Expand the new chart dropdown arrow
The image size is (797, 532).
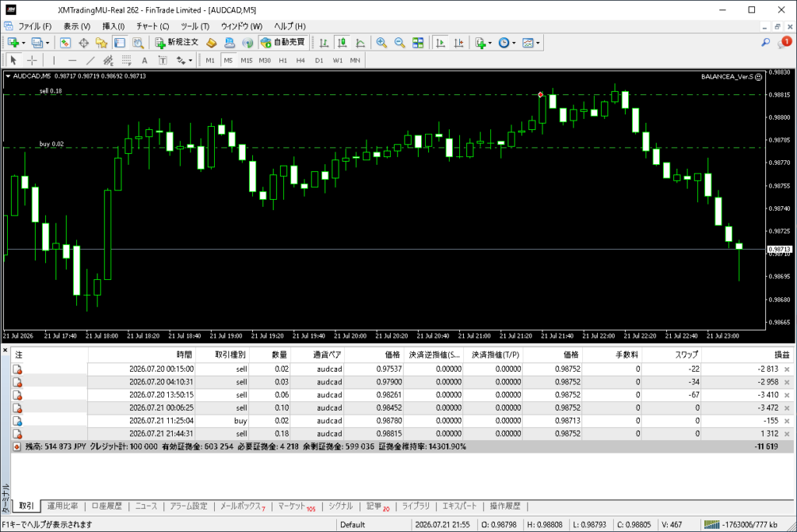point(23,44)
